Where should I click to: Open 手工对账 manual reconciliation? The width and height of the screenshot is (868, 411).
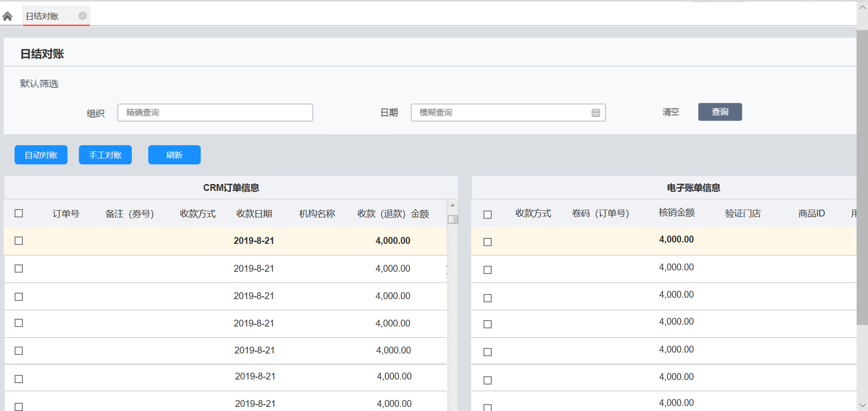(x=105, y=155)
